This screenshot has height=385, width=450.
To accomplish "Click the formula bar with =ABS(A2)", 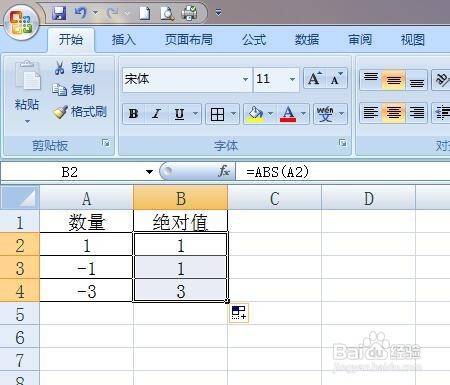I will [343, 172].
